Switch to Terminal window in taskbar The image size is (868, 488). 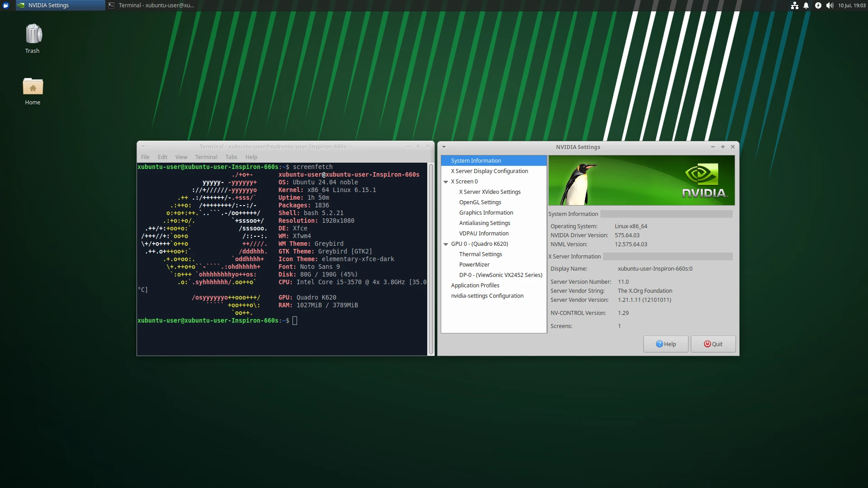point(151,5)
